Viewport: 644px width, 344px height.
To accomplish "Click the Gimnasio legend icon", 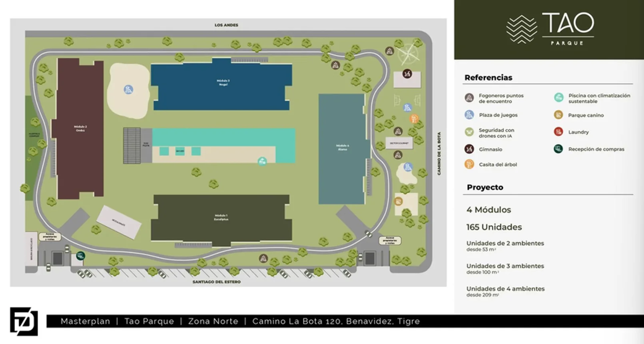I will point(469,149).
